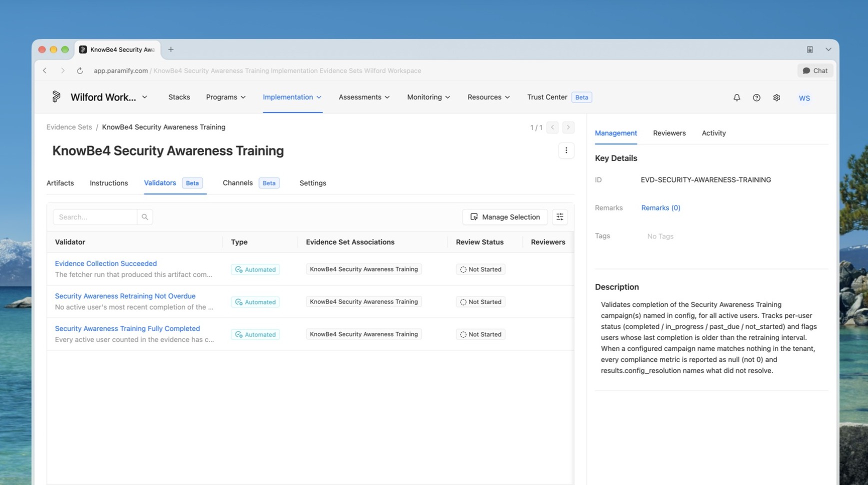Open the help question-mark icon
This screenshot has width=868, height=485.
[756, 98]
